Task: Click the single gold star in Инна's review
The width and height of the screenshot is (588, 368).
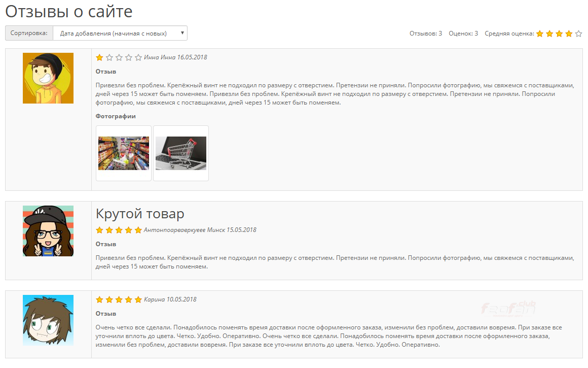Action: [x=99, y=57]
